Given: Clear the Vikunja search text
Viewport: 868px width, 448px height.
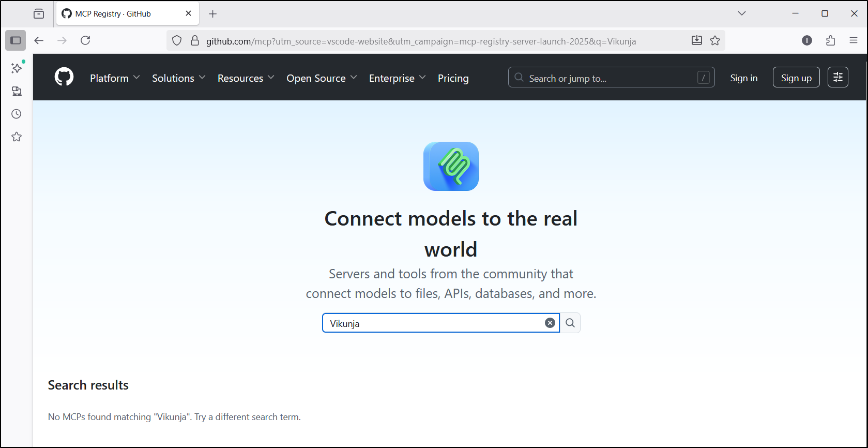Looking at the screenshot, I should [x=550, y=323].
